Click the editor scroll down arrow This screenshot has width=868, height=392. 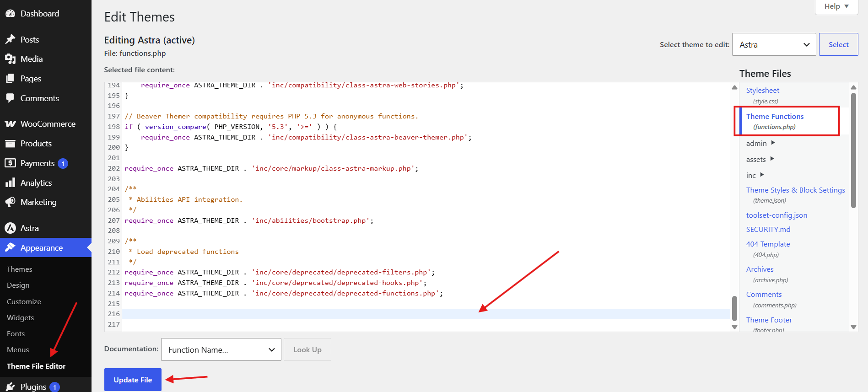pyautogui.click(x=734, y=327)
